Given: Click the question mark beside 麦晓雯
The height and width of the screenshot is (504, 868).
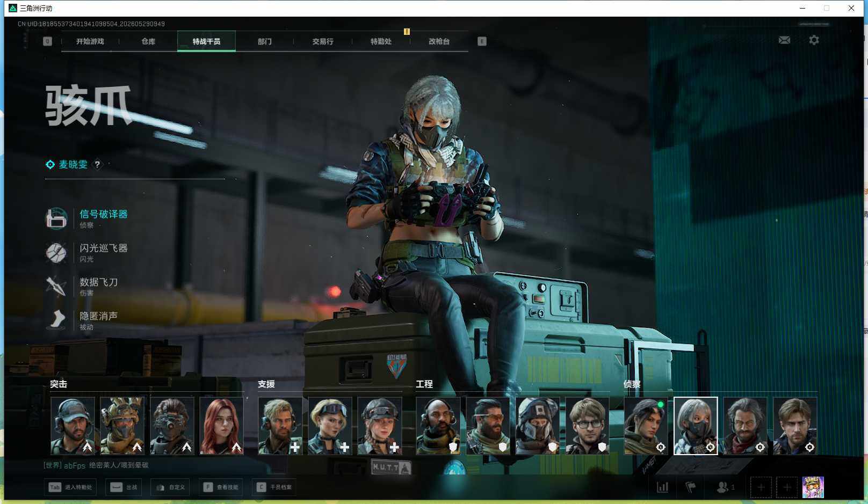Looking at the screenshot, I should click(x=97, y=165).
